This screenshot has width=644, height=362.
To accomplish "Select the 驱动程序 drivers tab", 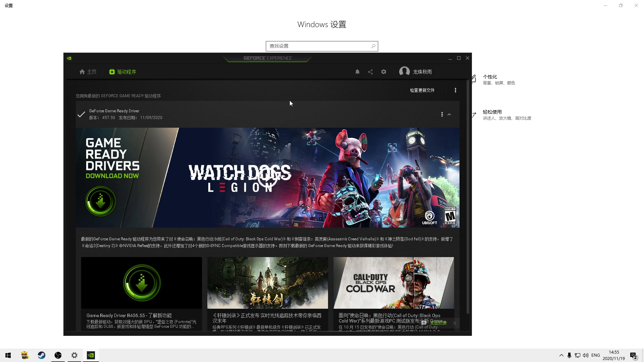I will pyautogui.click(x=123, y=72).
